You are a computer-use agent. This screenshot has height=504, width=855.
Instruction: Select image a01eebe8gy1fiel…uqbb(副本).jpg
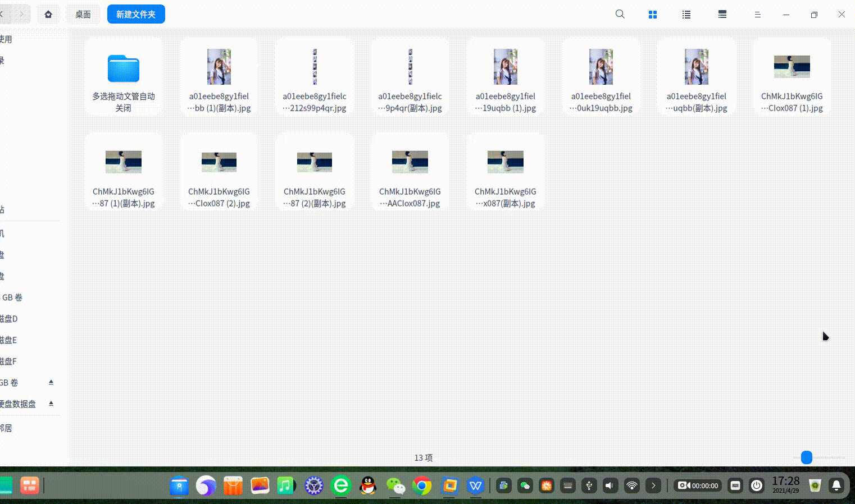pos(697,77)
